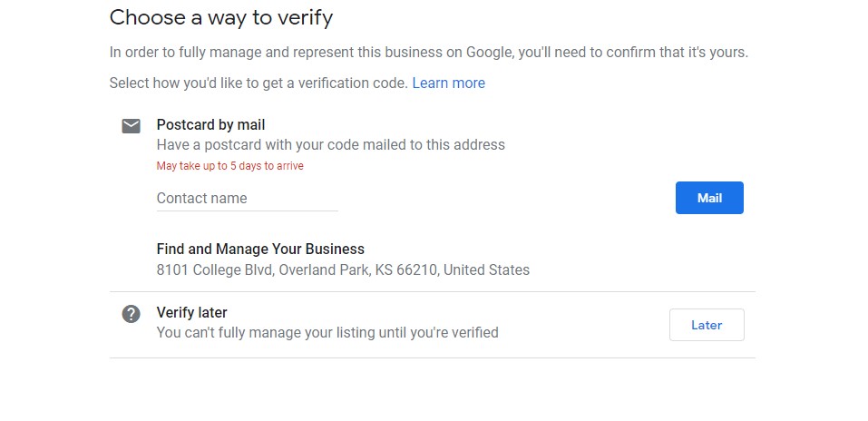Click the 'Choose a way to verify' heading
This screenshot has width=868, height=421.
221,18
